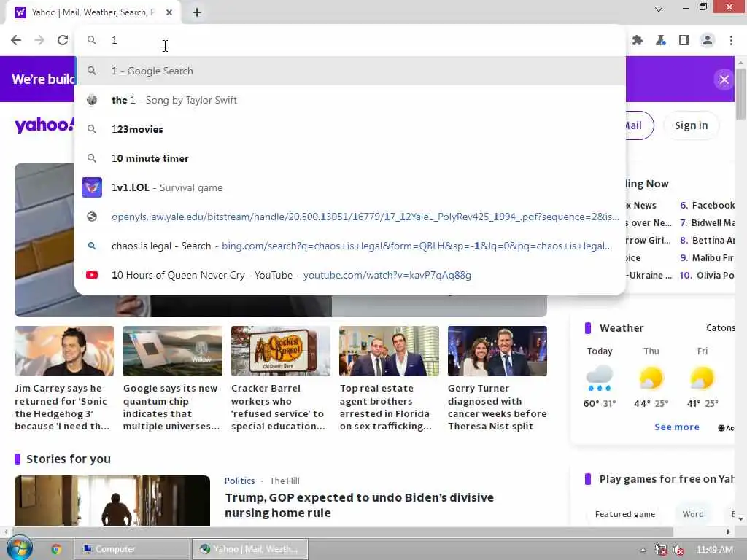Screen dimensions: 747x560
Task: Click into the address bar text field
Action: 350,40
